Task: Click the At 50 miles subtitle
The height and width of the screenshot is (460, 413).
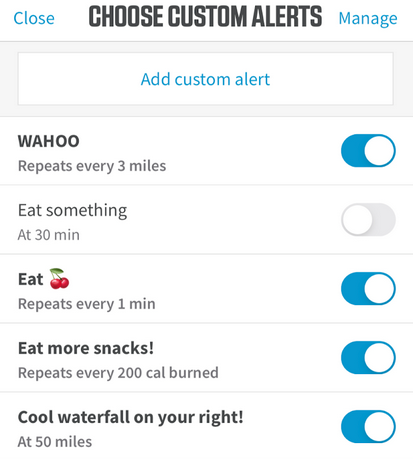Action: [x=55, y=442]
